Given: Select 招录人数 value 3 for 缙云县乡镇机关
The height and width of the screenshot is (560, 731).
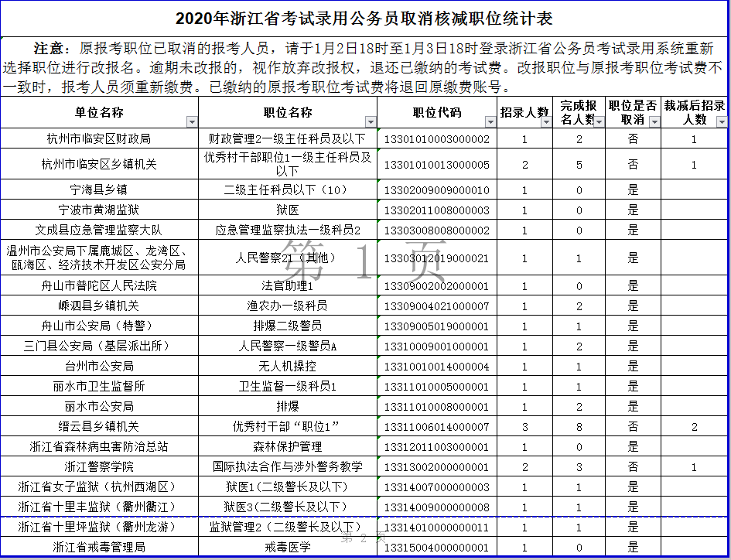Looking at the screenshot, I should [x=525, y=427].
